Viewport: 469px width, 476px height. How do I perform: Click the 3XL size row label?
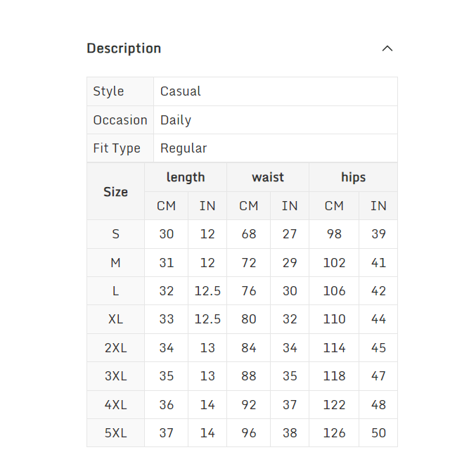(115, 376)
